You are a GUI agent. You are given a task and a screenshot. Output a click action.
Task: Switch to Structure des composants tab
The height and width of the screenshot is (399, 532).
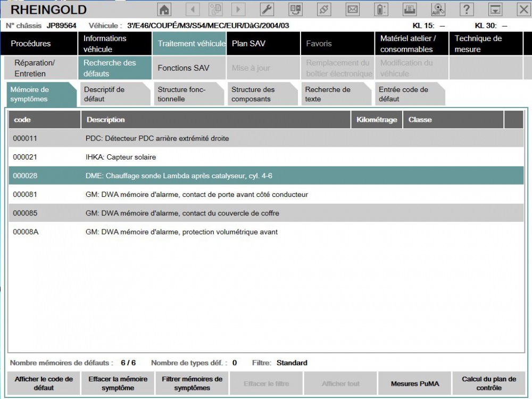263,94
